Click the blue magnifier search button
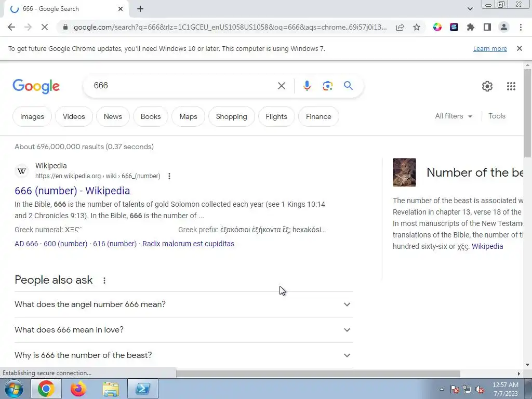Image resolution: width=532 pixels, height=399 pixels. point(348,86)
